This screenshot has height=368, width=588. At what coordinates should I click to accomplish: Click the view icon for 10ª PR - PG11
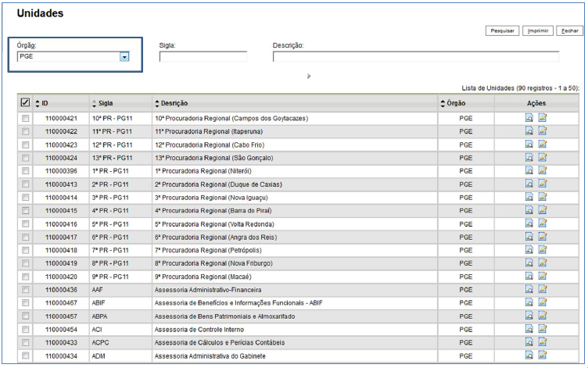[x=529, y=118]
